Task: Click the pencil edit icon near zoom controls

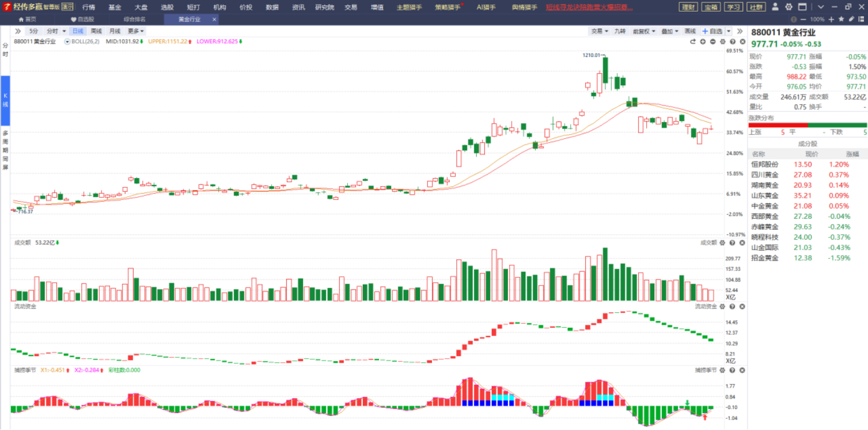Action: click(x=851, y=19)
